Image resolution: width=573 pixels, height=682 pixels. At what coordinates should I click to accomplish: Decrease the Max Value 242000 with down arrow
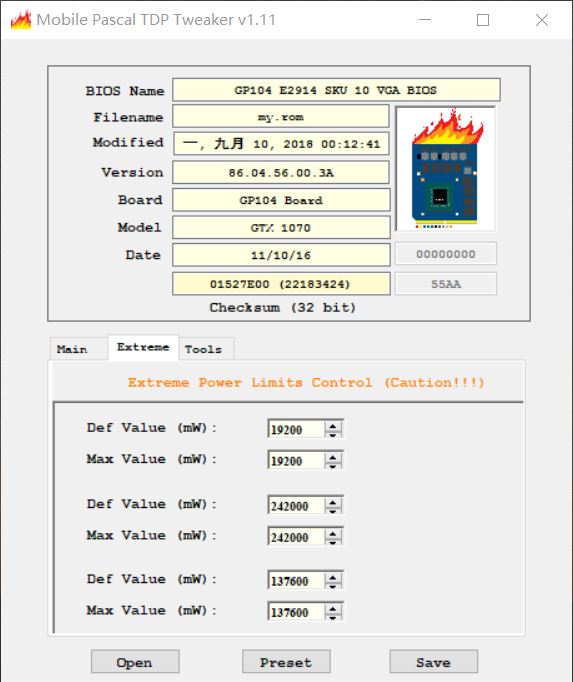(333, 542)
